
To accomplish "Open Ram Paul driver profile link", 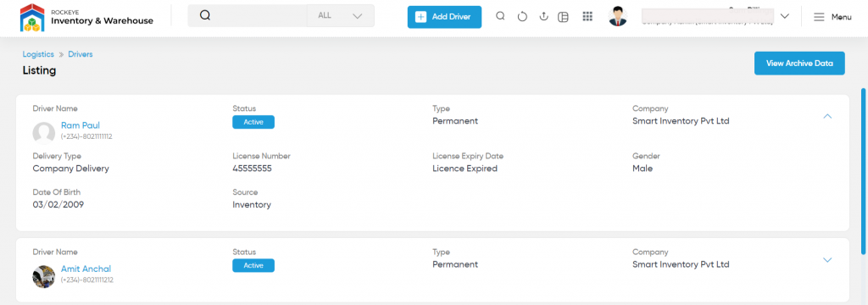I will click(x=81, y=125).
